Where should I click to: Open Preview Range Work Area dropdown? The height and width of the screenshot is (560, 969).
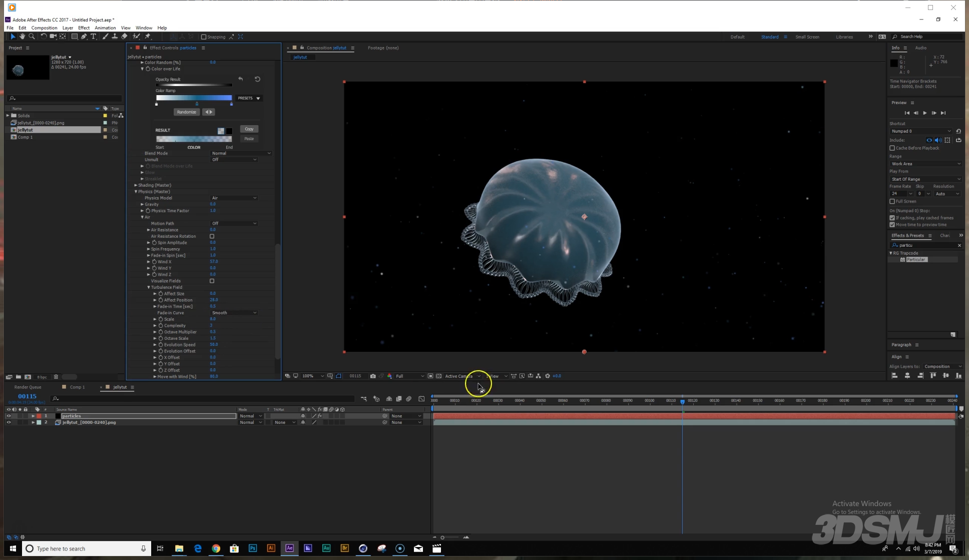pos(925,164)
